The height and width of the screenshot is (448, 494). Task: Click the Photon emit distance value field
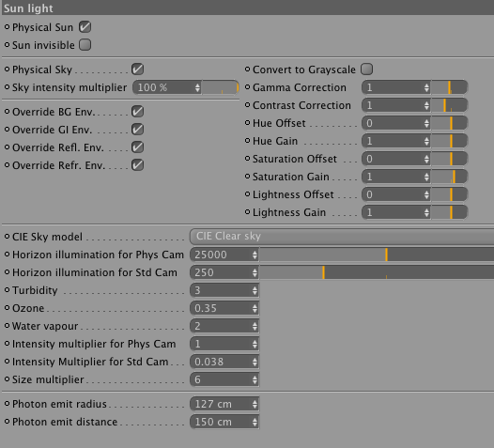(x=224, y=422)
